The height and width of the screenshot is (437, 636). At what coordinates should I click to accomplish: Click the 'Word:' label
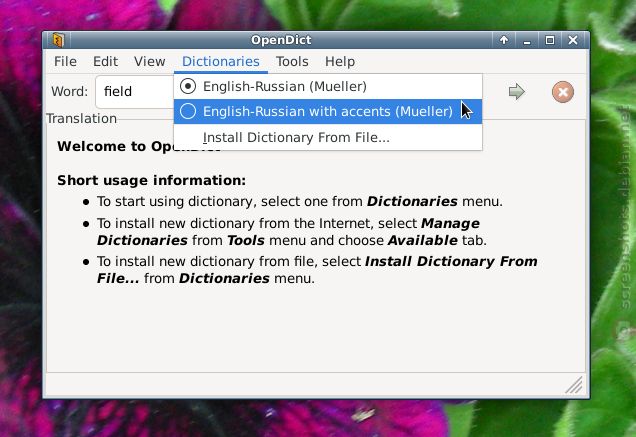coord(69,92)
